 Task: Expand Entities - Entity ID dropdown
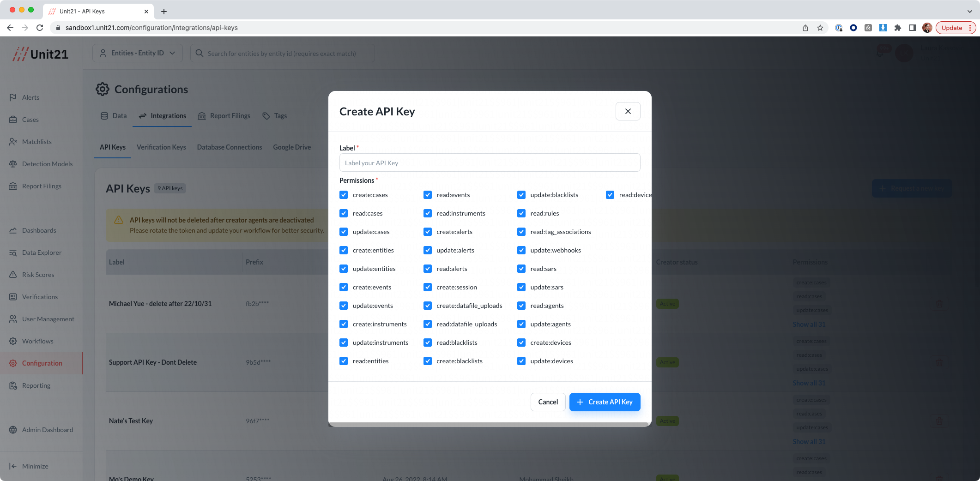point(138,53)
